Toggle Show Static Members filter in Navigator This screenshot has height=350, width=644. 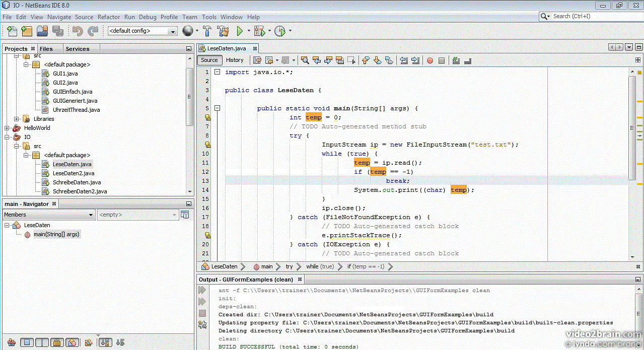click(x=42, y=342)
